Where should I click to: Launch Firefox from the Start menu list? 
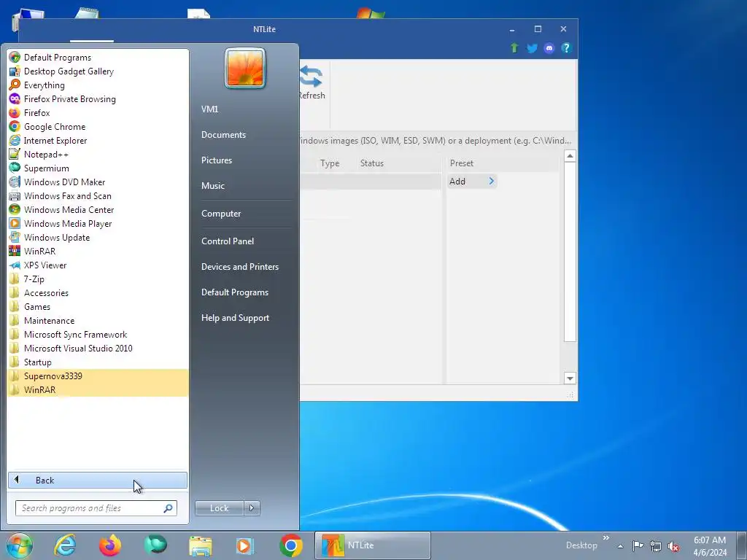[98, 113]
